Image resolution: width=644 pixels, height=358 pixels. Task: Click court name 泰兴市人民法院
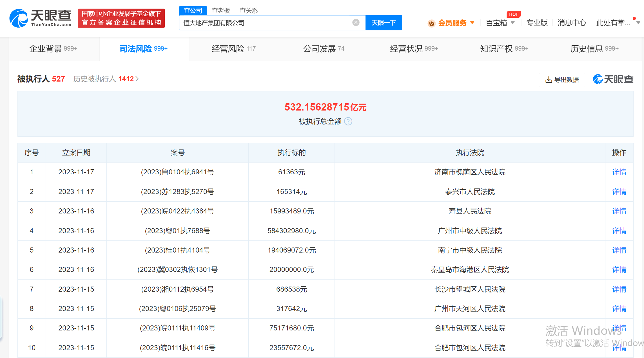[x=470, y=192]
